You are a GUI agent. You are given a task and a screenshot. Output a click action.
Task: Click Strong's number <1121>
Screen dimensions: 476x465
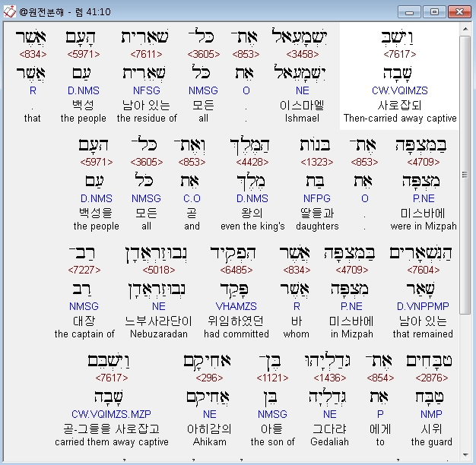click(x=272, y=378)
